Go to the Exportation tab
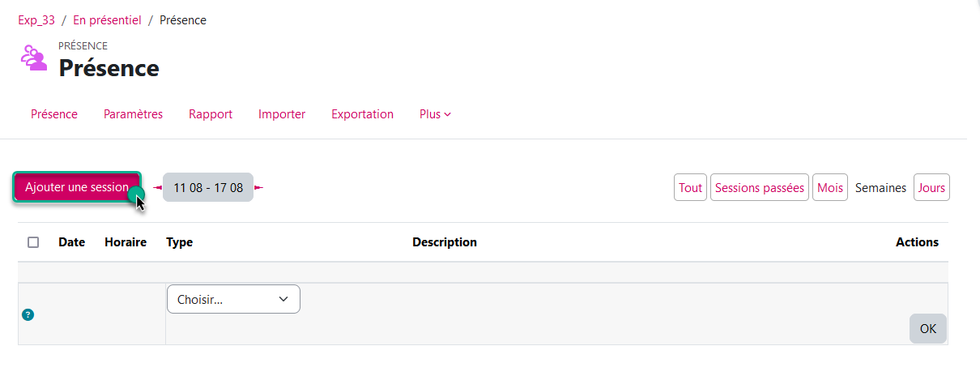980x376 pixels. click(x=362, y=114)
